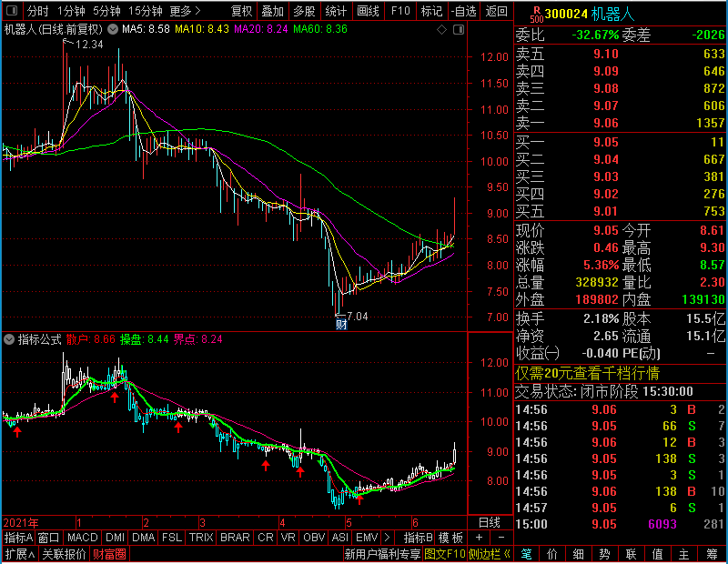
Task: Select the 1分钟 period
Action: pyautogui.click(x=71, y=11)
